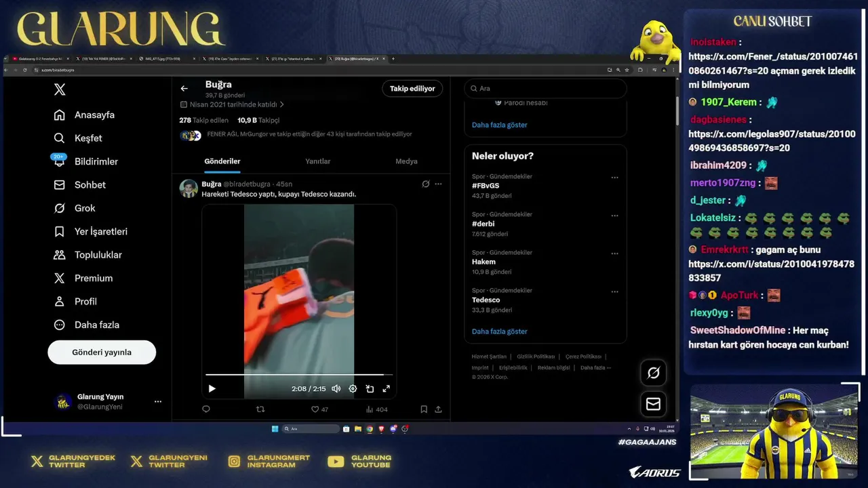
Task: Toggle Takip ediliyor follow button
Action: coord(412,89)
